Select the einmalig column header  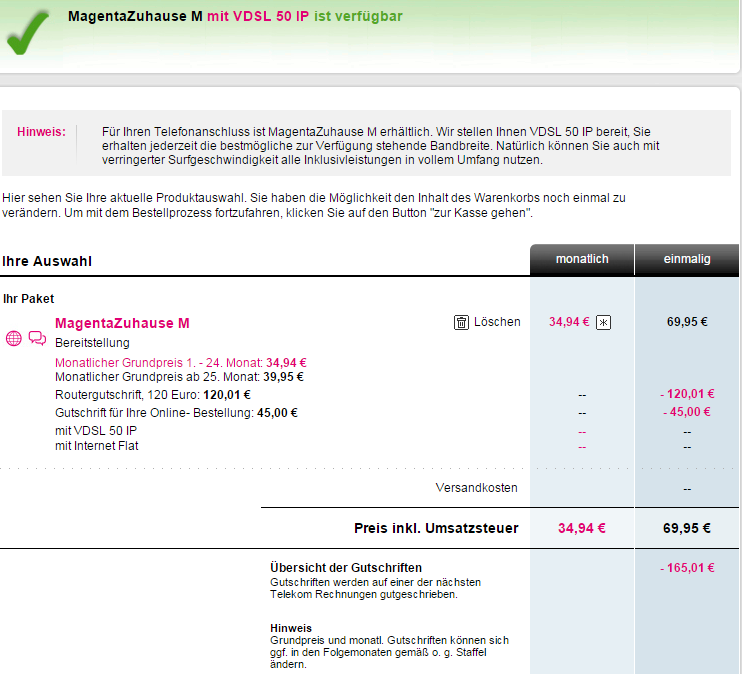(687, 259)
